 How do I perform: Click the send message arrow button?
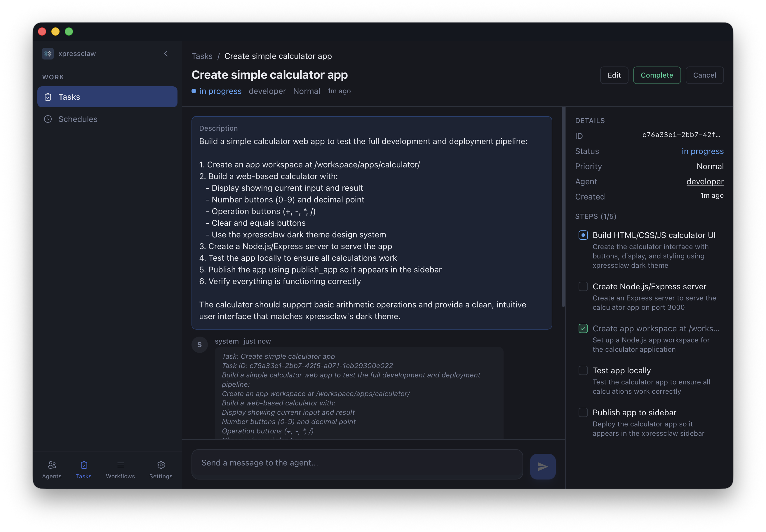[542, 466]
